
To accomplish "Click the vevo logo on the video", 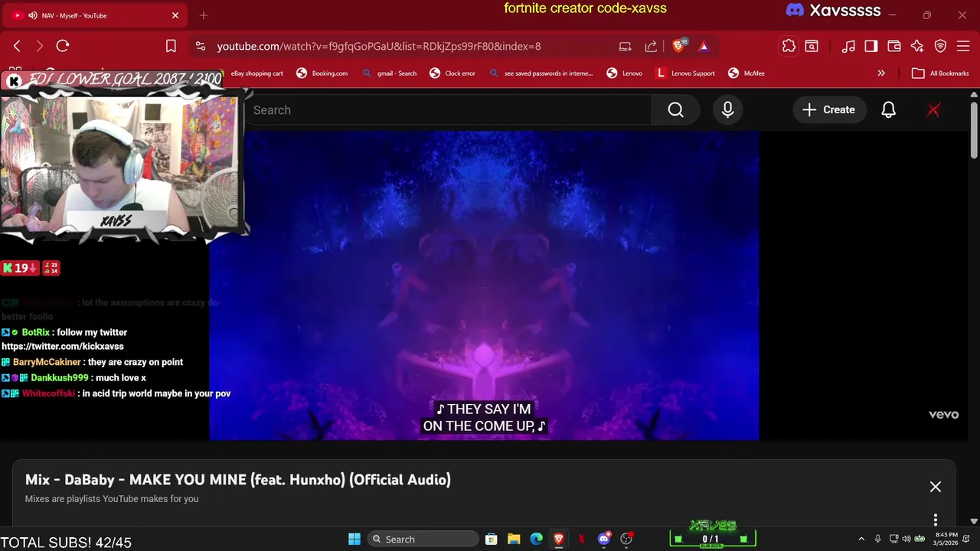I will coord(944,414).
